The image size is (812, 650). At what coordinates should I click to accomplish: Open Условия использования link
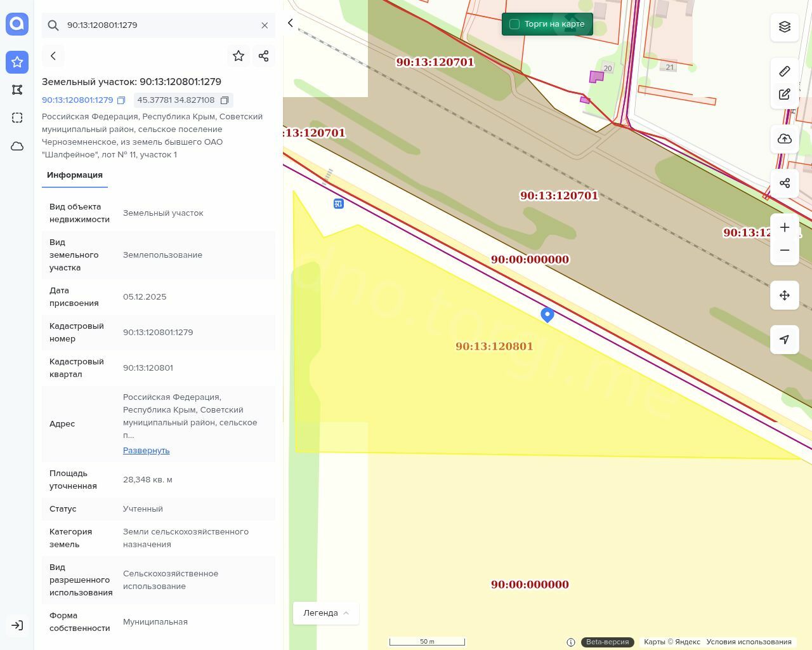point(749,642)
